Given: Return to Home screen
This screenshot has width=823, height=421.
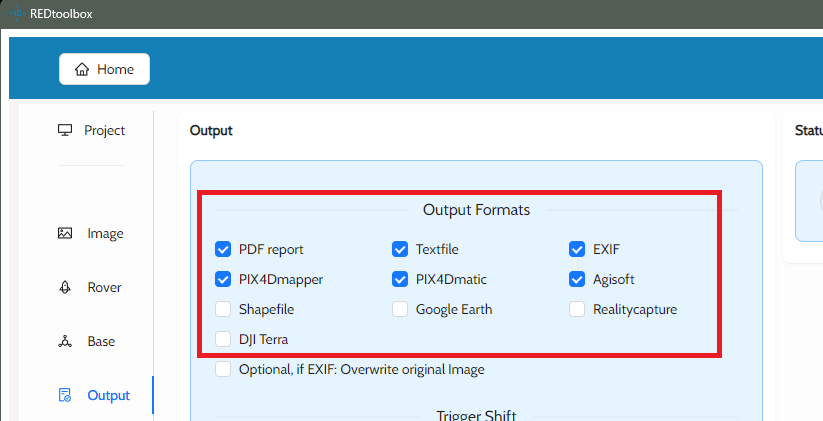Looking at the screenshot, I should coord(104,69).
